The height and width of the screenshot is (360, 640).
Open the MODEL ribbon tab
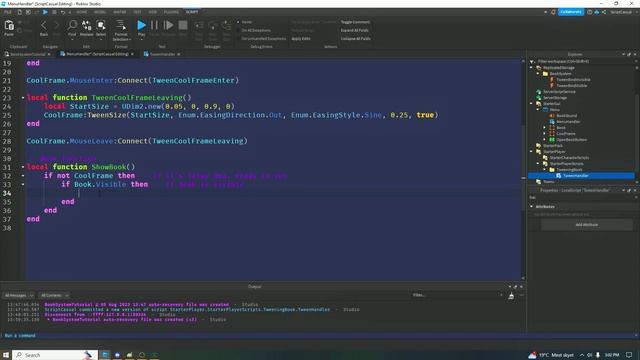100,12
